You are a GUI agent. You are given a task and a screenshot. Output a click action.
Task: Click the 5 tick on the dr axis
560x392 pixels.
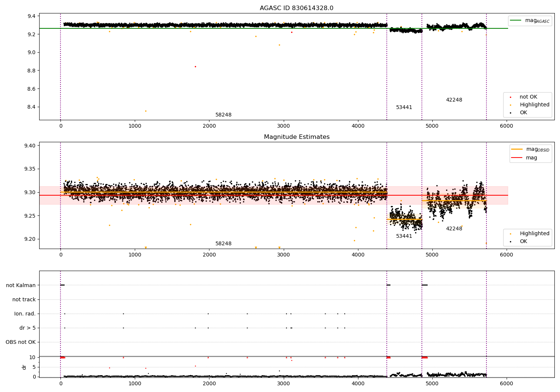pos(34,367)
